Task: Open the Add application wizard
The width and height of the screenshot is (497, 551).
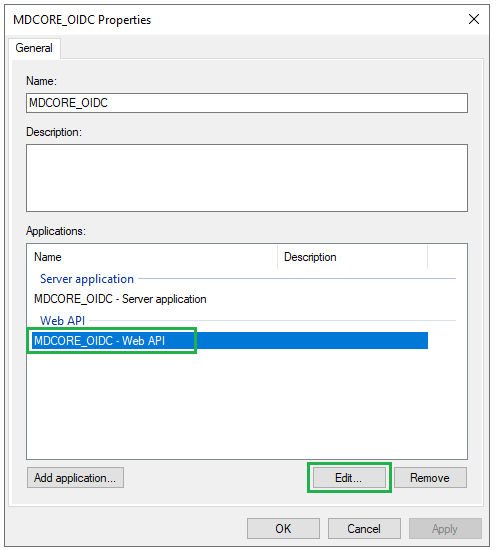Action: (x=75, y=478)
